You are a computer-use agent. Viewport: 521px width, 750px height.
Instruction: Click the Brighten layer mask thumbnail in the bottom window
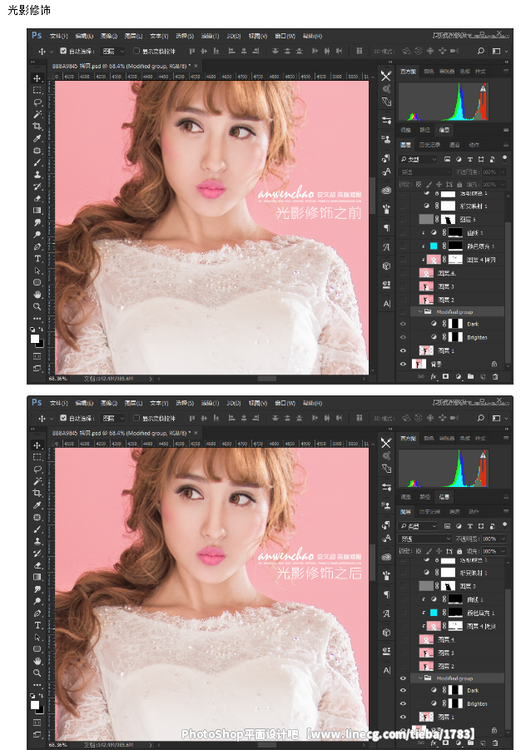(455, 703)
